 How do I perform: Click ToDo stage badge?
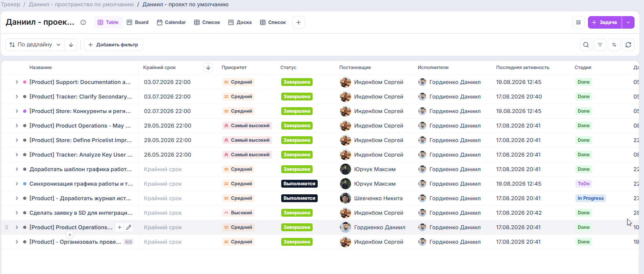coord(584,184)
